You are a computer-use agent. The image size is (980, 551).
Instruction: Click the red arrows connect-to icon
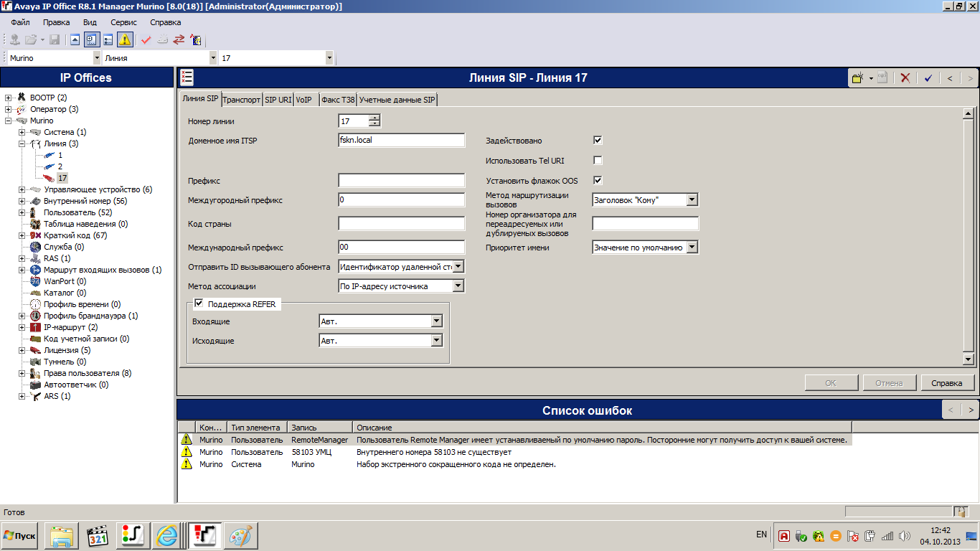pos(179,39)
